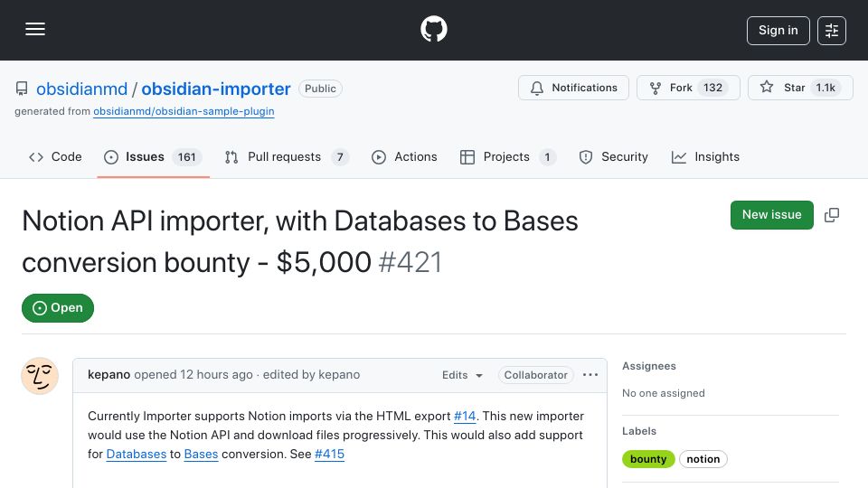This screenshot has height=488, width=868.
Task: Switch to the Code tab
Action: pos(55,157)
